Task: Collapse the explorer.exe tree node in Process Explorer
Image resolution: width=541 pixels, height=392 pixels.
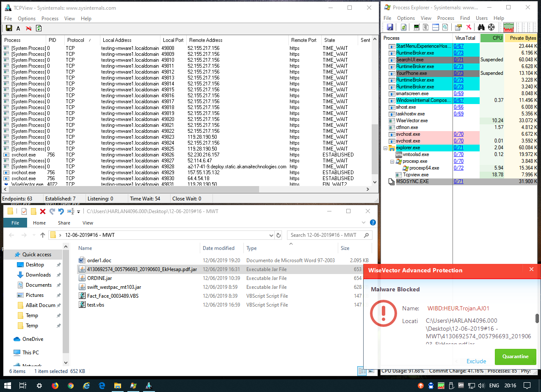Action: [386, 148]
